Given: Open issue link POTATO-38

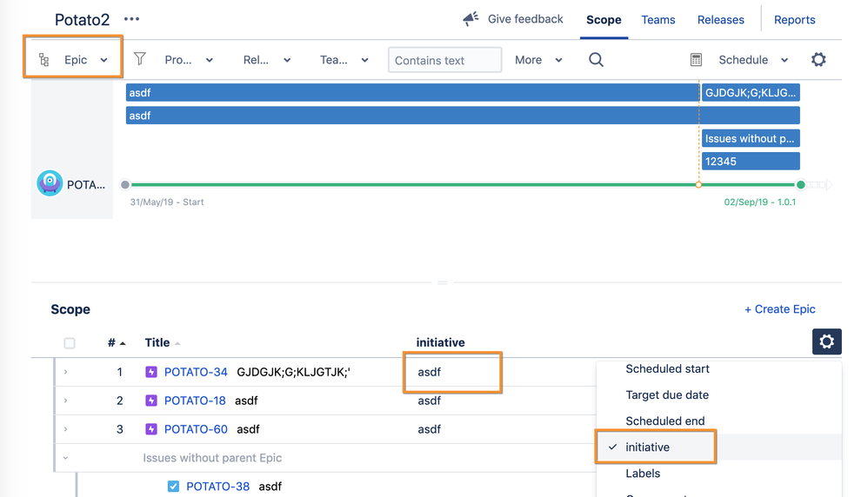Looking at the screenshot, I should coord(217,487).
